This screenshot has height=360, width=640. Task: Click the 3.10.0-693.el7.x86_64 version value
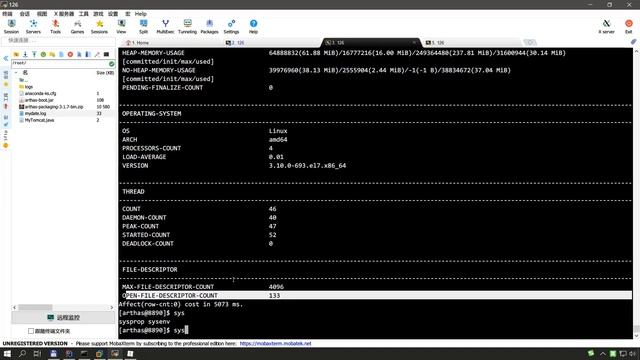coord(307,166)
